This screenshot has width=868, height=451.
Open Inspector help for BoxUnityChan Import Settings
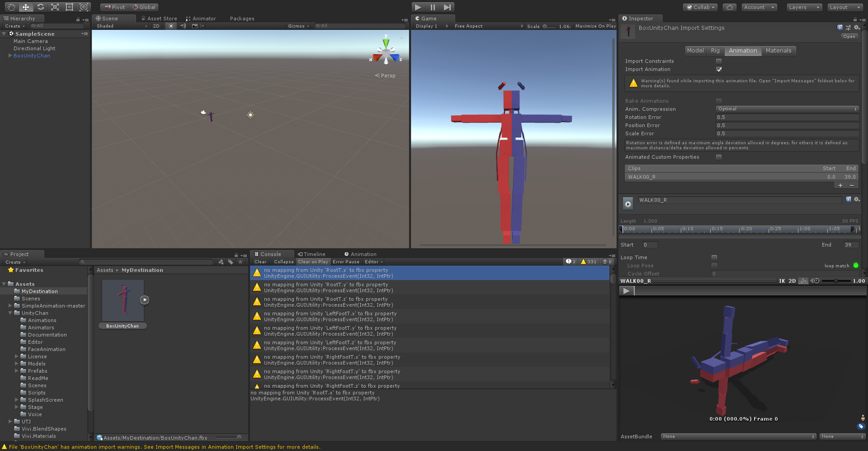pyautogui.click(x=840, y=28)
